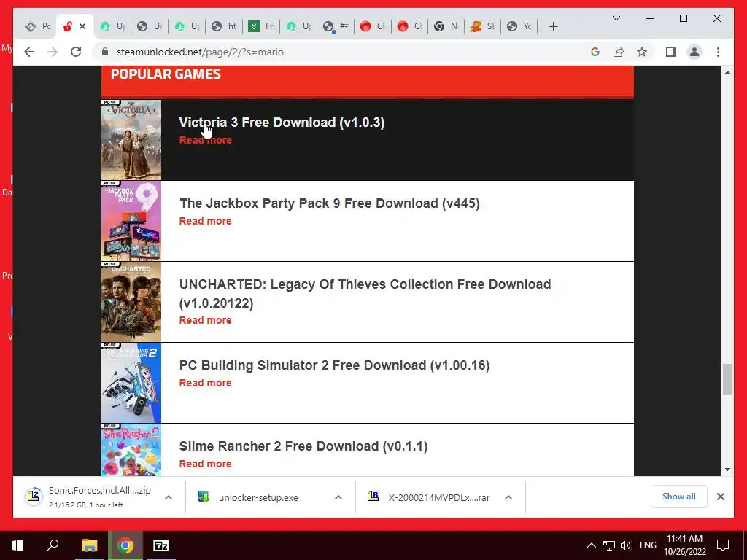Open the notification center icon
The image size is (747, 560).
tap(723, 545)
